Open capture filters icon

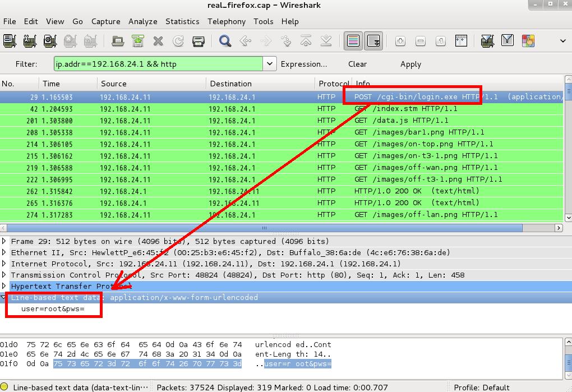tap(487, 41)
